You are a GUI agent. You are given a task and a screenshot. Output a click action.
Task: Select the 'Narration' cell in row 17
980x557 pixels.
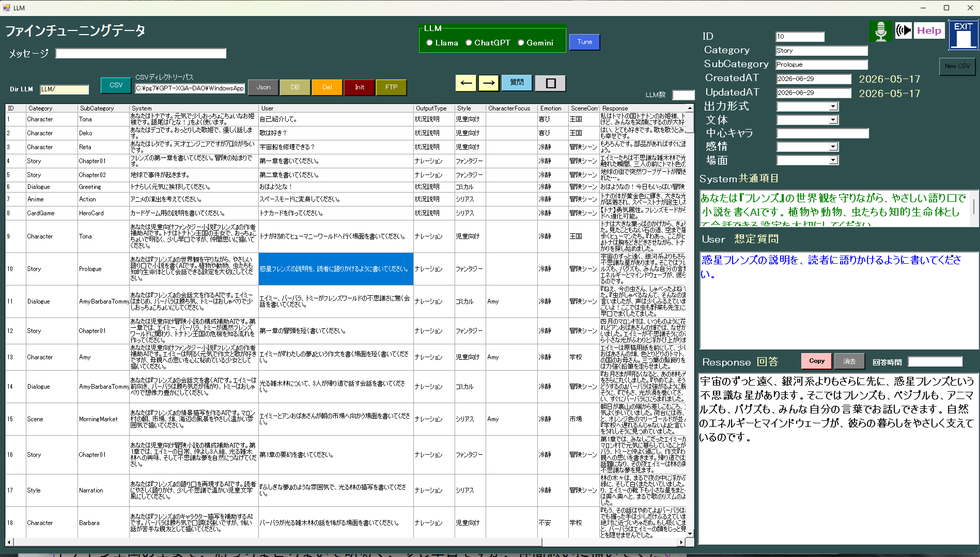(x=103, y=490)
